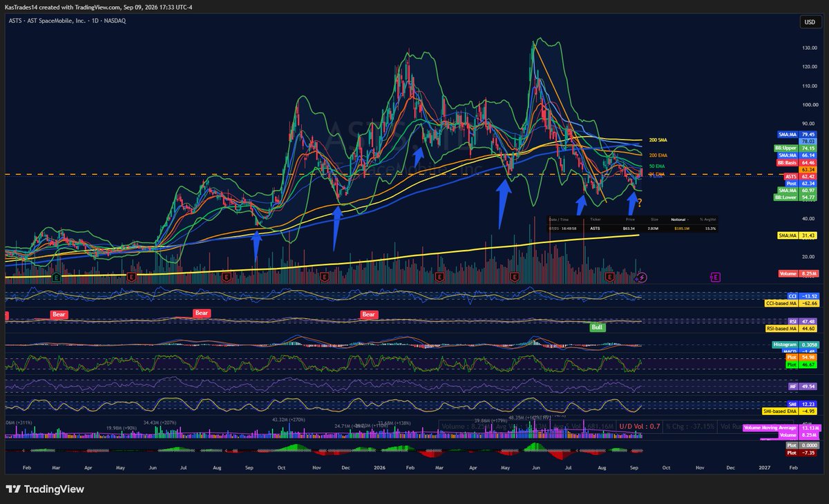Click the ASTS 62.42 last price label

click(x=801, y=176)
